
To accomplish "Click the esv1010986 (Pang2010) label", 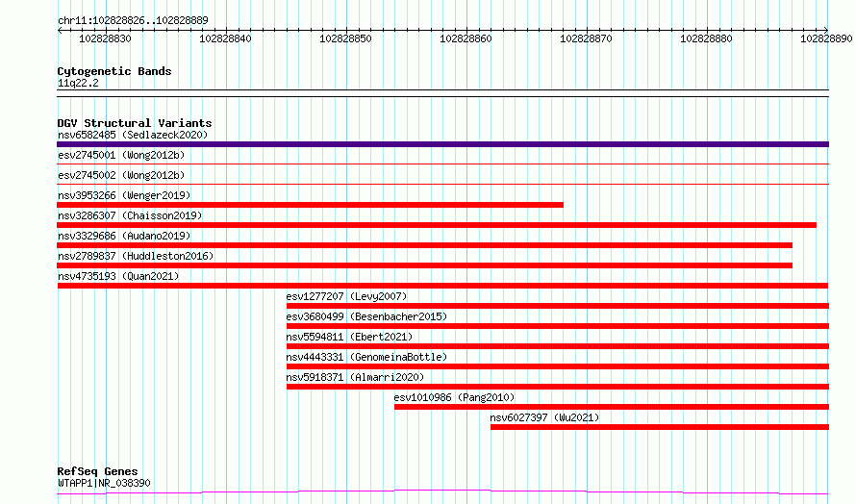I will pyautogui.click(x=454, y=397).
